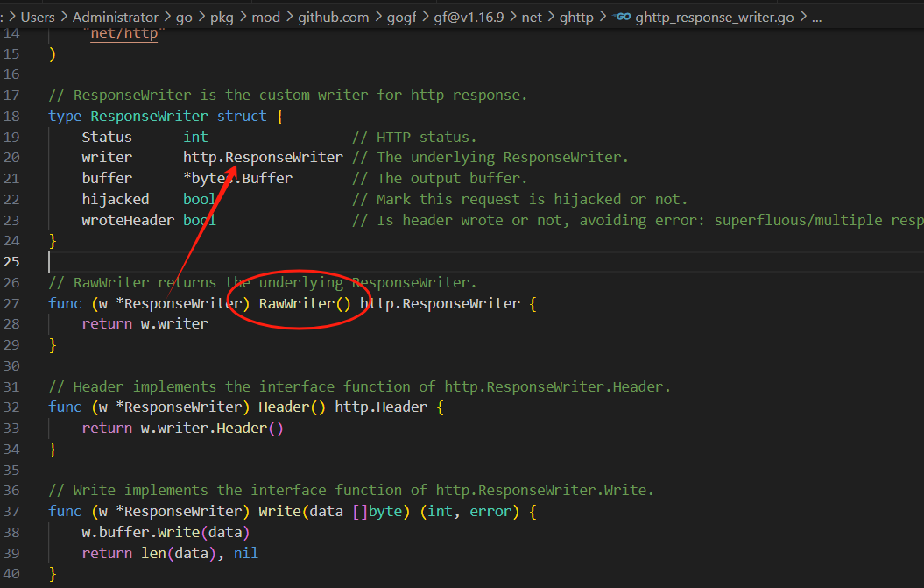The image size is (924, 588).
Task: Open ghttp_response_writer.go breadcrumb item
Action: (x=714, y=18)
